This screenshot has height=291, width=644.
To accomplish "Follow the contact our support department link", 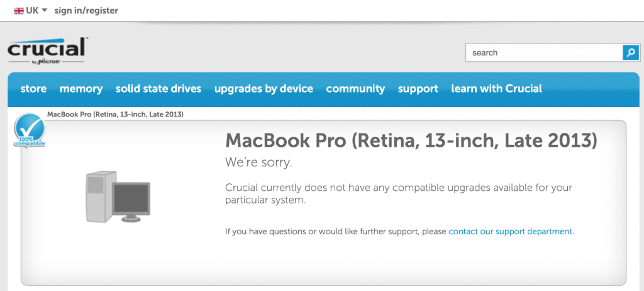I will 511,232.
